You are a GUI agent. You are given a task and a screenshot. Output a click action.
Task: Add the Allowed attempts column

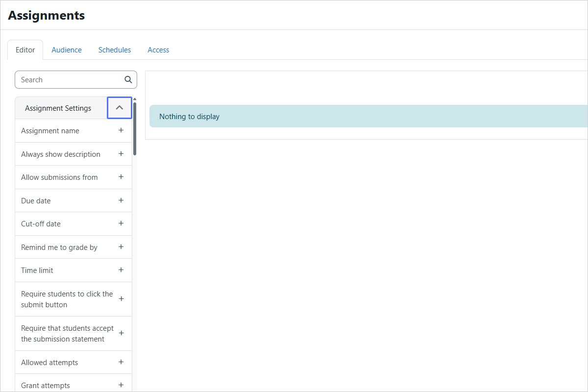[121, 362]
